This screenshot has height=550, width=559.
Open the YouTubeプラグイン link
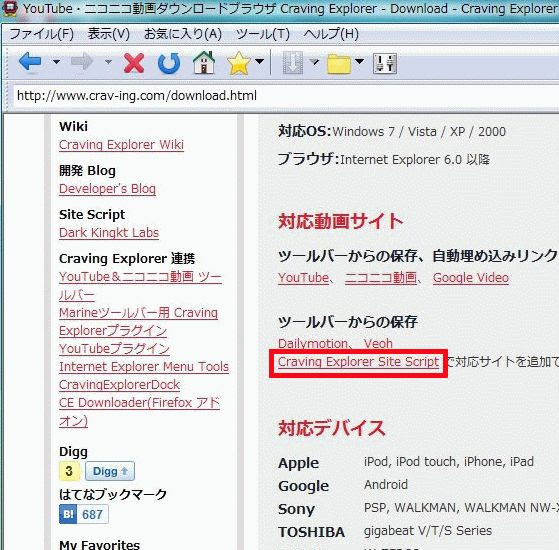pos(114,348)
